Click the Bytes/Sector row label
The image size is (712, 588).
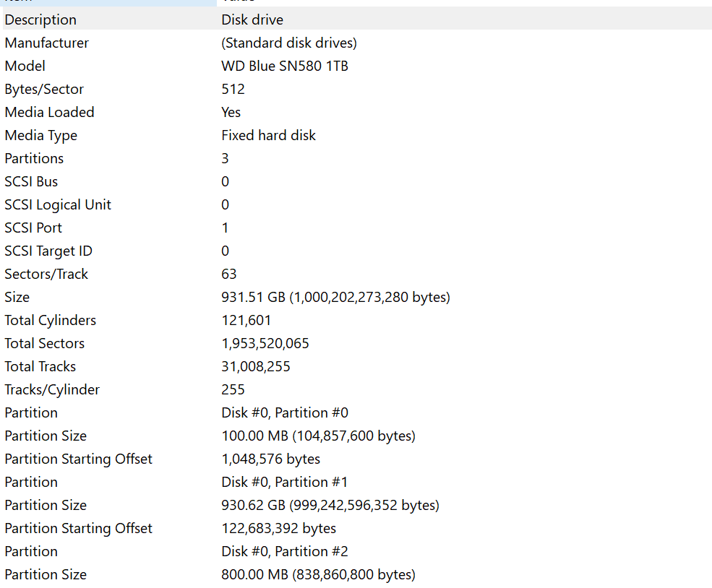44,89
